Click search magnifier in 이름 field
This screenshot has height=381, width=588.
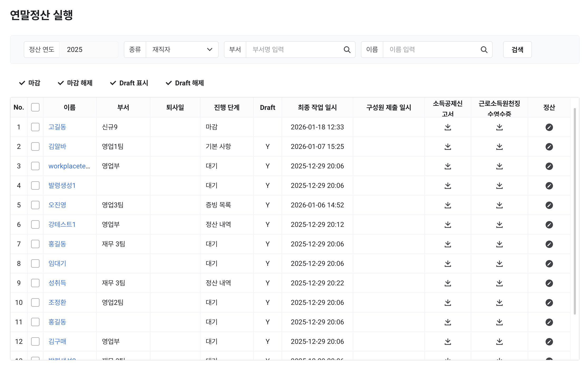tap(484, 50)
